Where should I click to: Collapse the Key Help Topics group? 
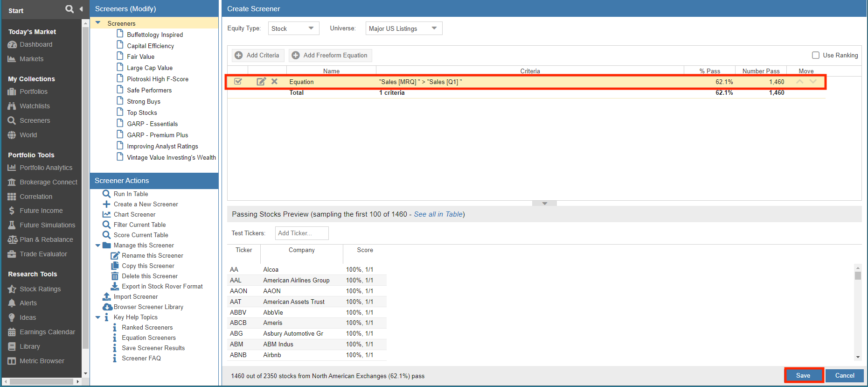(x=98, y=317)
